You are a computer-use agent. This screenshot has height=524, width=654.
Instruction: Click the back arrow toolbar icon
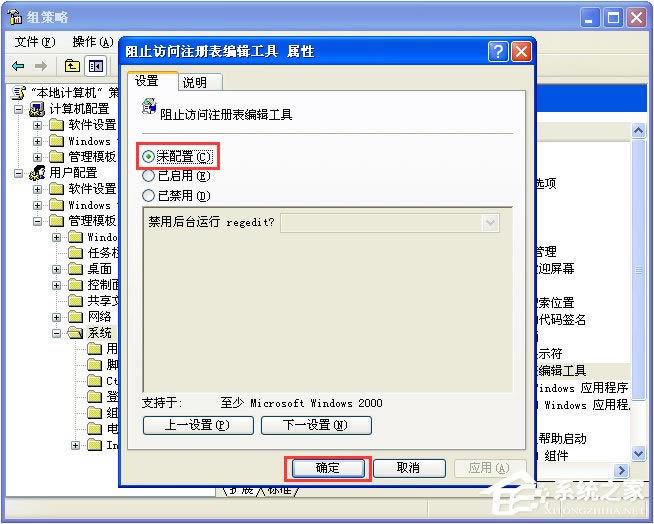click(x=18, y=66)
